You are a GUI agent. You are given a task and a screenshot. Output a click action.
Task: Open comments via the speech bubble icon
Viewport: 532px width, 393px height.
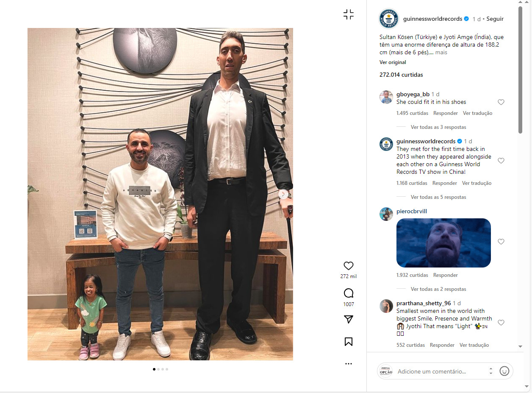348,293
